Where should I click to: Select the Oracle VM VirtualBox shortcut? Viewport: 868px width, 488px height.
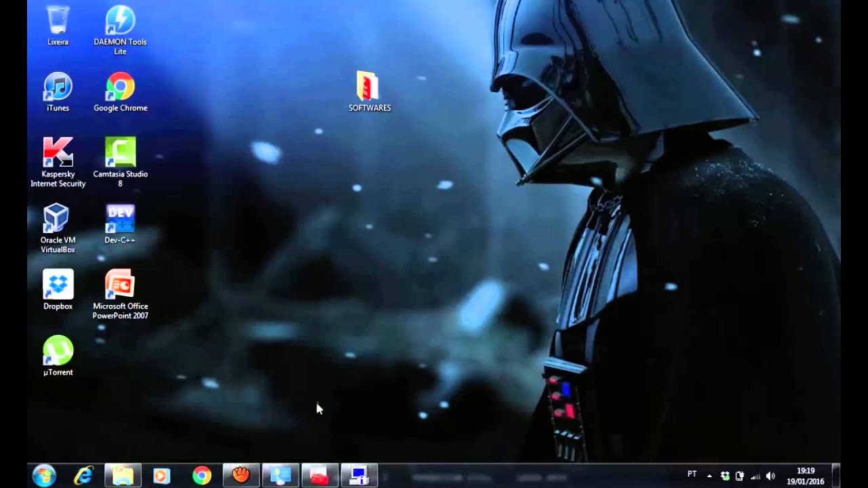point(58,228)
